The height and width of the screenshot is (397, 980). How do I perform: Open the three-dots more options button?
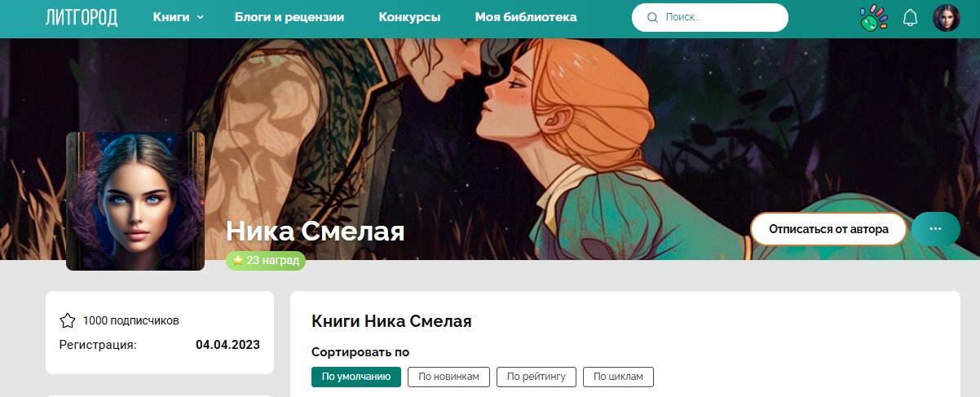[x=935, y=229]
